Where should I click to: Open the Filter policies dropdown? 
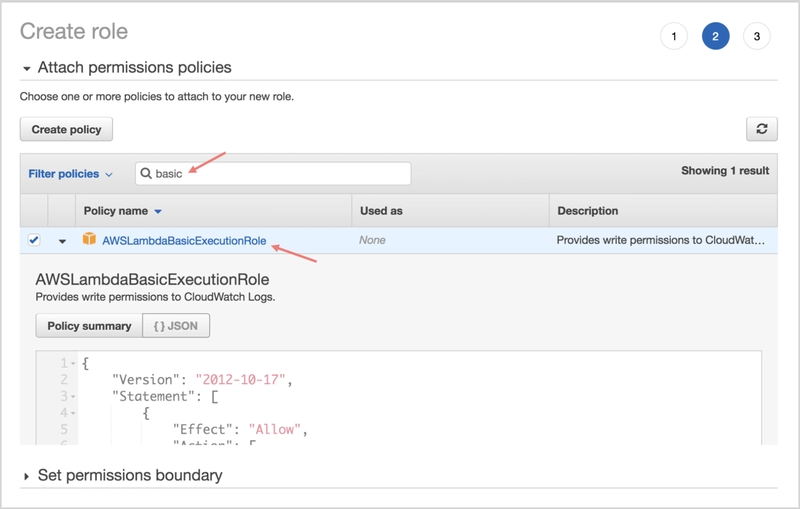(x=70, y=174)
